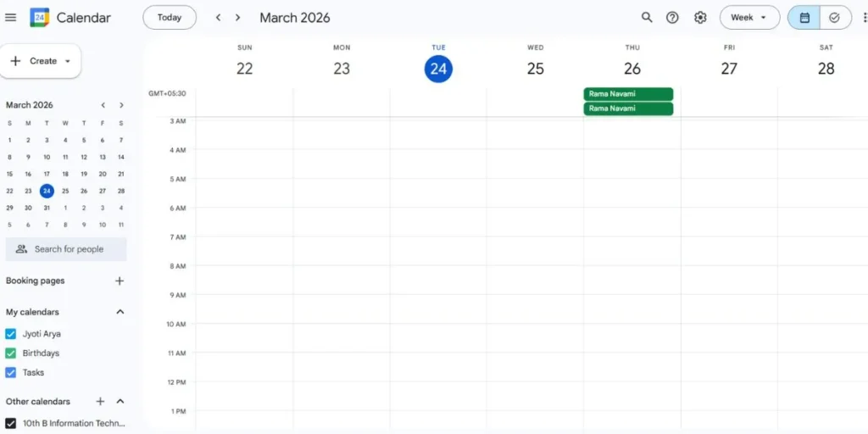The image size is (868, 434).
Task: Go to previous week arrow
Action: [x=219, y=18]
